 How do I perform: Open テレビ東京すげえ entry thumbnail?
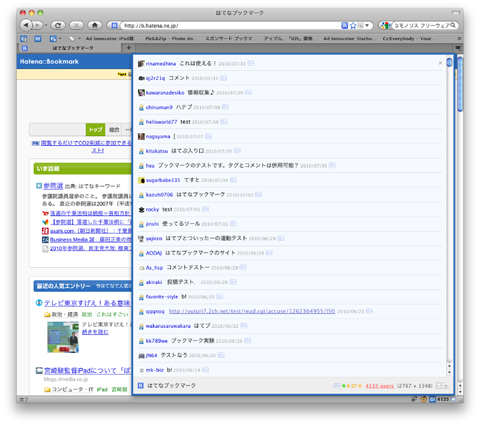click(63, 337)
